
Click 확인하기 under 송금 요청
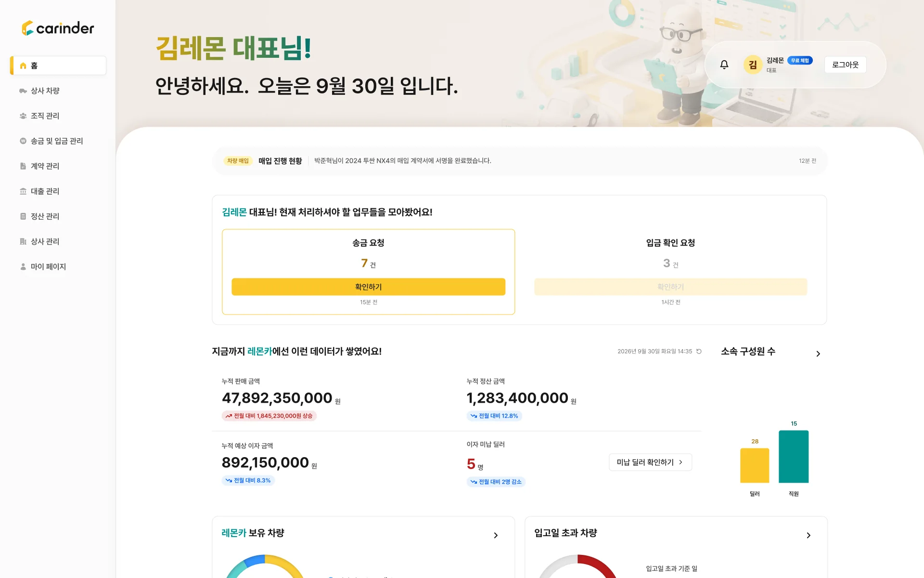tap(368, 287)
